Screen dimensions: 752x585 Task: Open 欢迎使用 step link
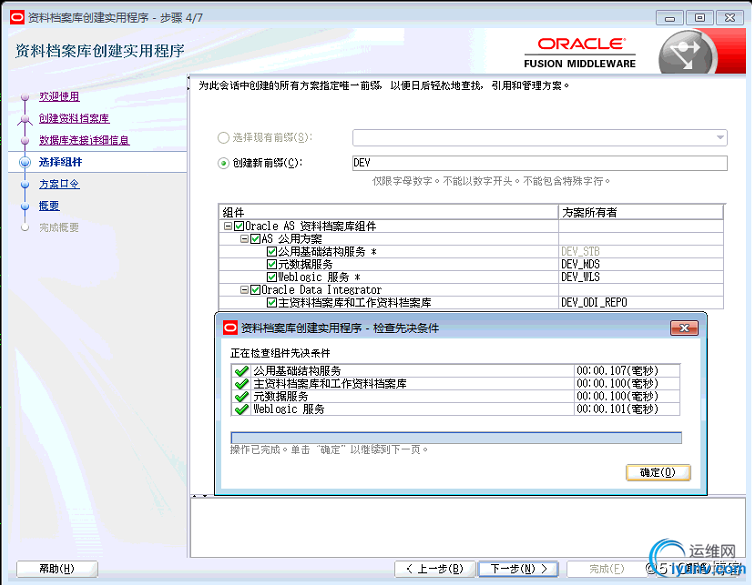59,96
